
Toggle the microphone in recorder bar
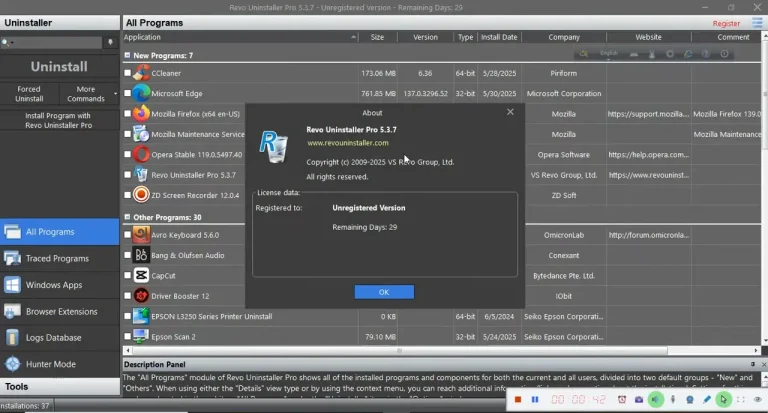point(673,400)
